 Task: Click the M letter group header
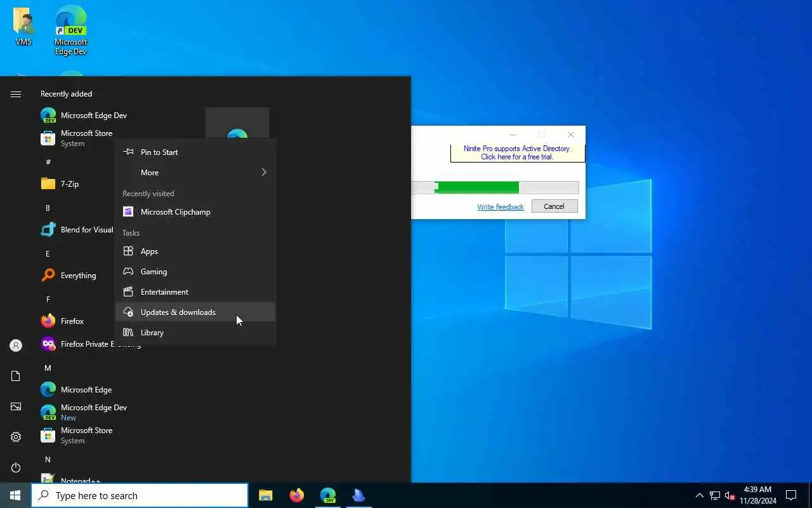coord(48,368)
